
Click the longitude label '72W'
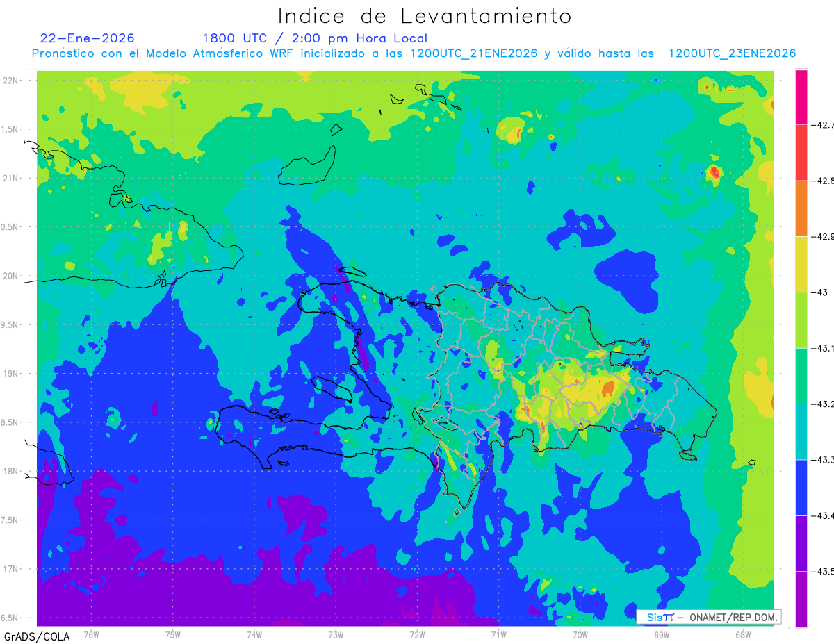coord(417,634)
